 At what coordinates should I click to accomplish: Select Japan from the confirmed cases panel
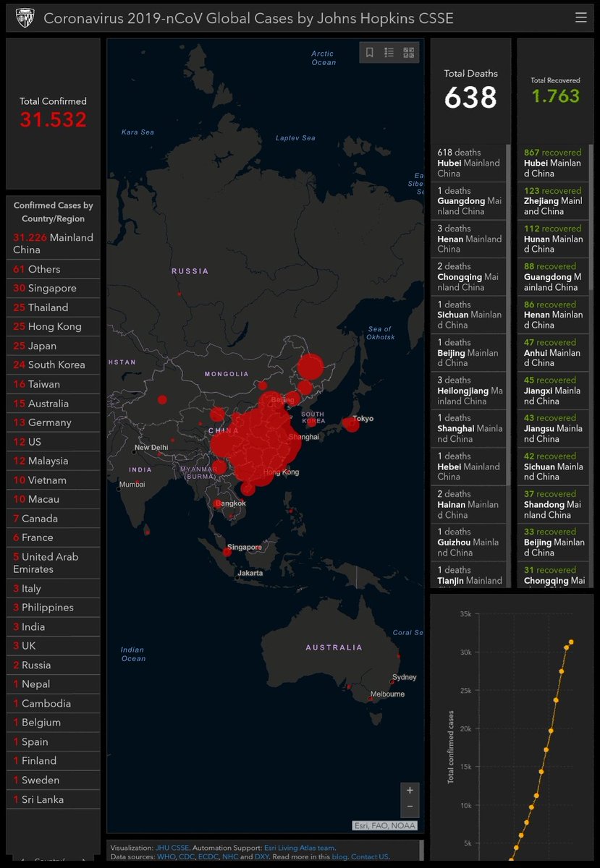[53, 346]
